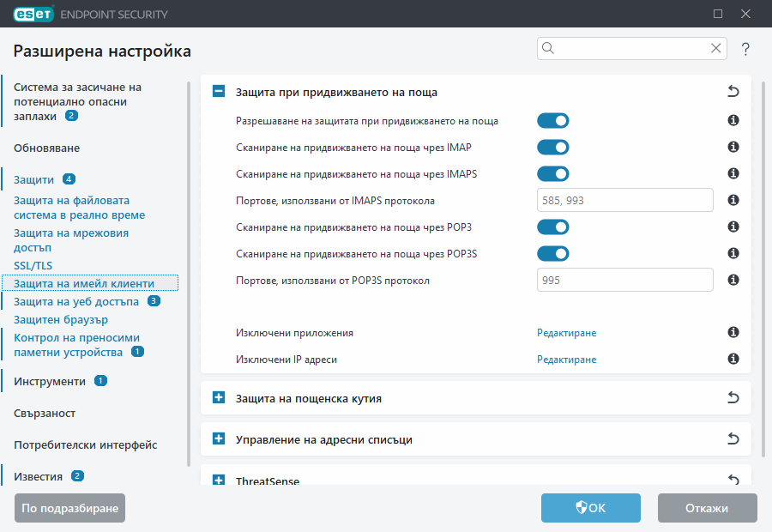Click Редактиране link for Изключени приложения
772x532 pixels.
[x=566, y=333]
